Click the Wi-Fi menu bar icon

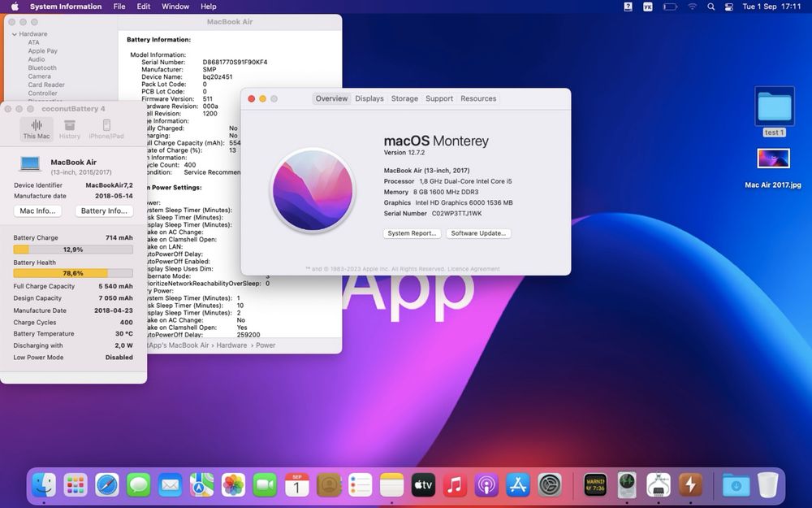(693, 7)
